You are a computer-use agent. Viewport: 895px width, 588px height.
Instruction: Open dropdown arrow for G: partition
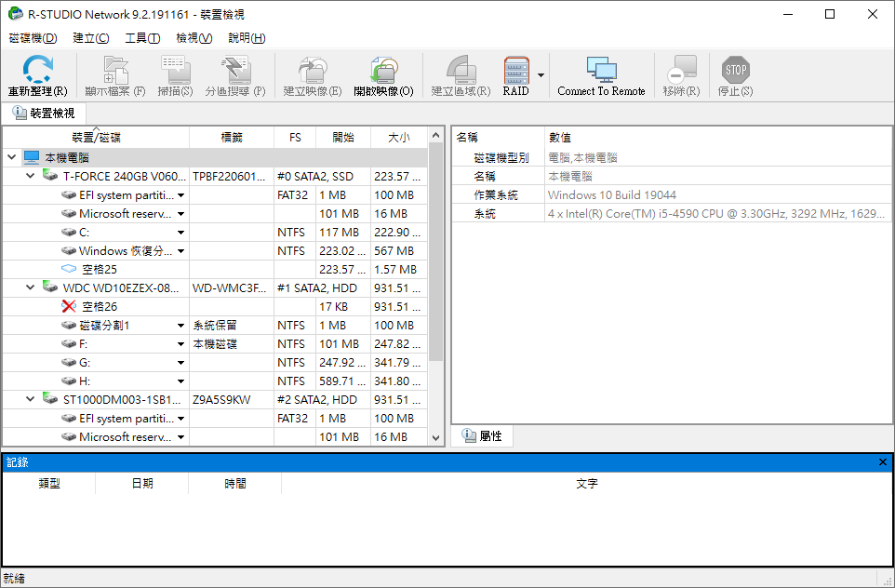pyautogui.click(x=180, y=363)
